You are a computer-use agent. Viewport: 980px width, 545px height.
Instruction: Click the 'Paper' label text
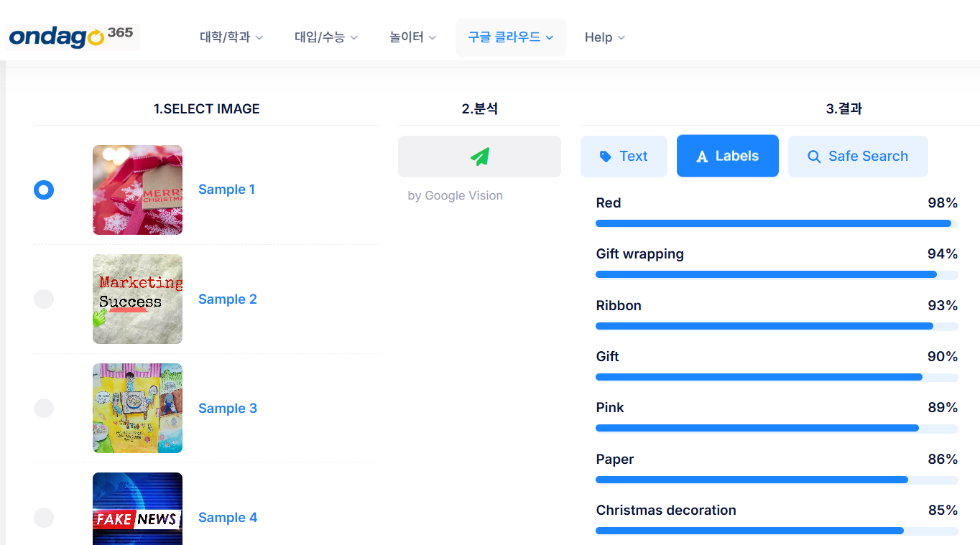point(614,460)
